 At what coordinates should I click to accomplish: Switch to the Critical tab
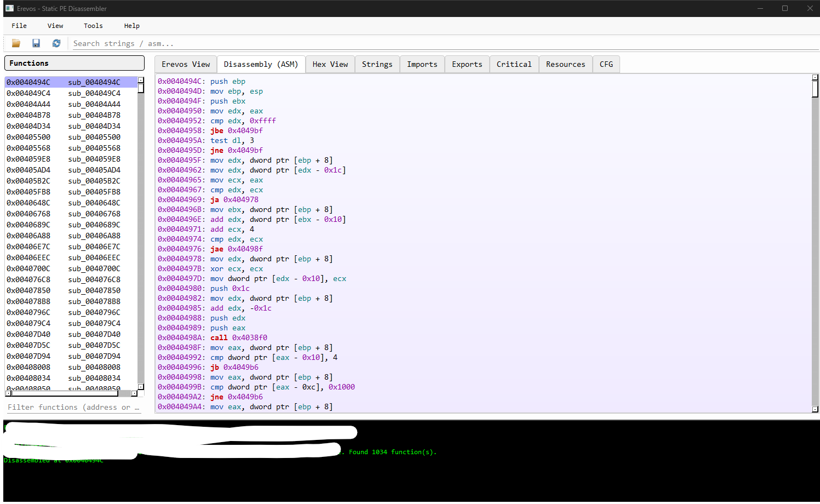click(x=514, y=64)
